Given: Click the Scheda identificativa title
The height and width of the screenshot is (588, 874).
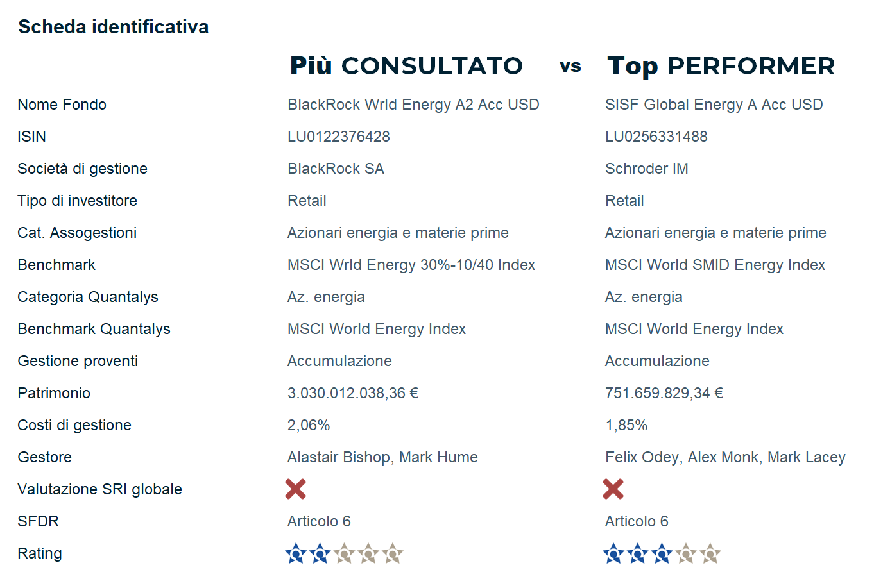Looking at the screenshot, I should [113, 27].
